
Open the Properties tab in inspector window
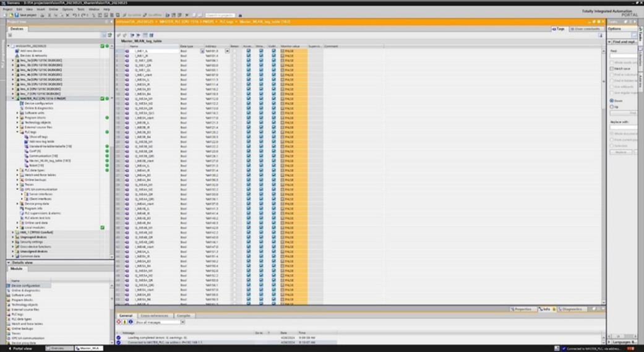pos(523,309)
